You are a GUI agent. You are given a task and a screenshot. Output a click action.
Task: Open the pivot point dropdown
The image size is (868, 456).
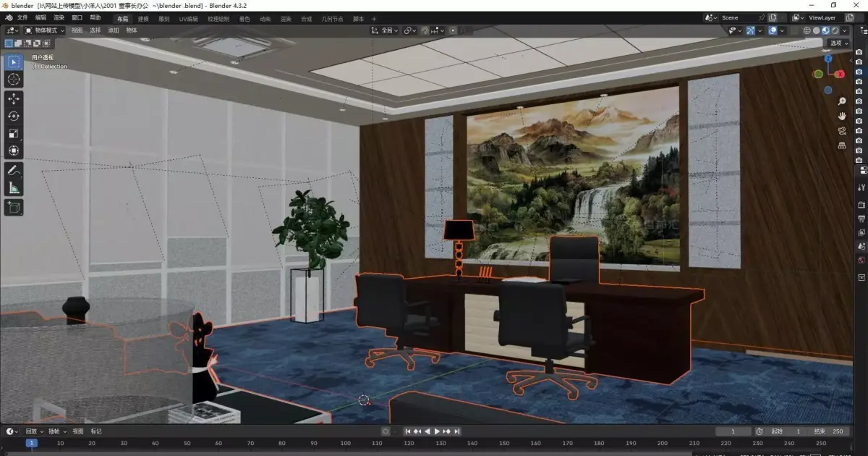tap(410, 30)
